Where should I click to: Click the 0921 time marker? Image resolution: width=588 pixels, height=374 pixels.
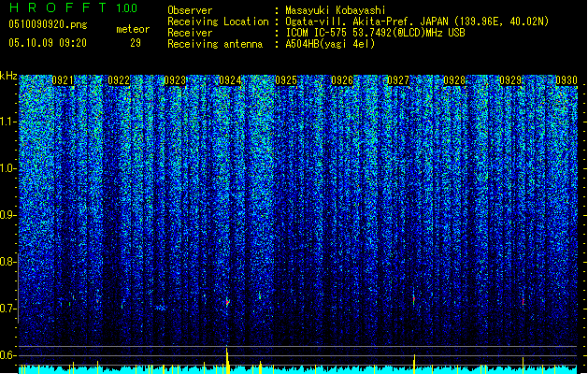(63, 80)
